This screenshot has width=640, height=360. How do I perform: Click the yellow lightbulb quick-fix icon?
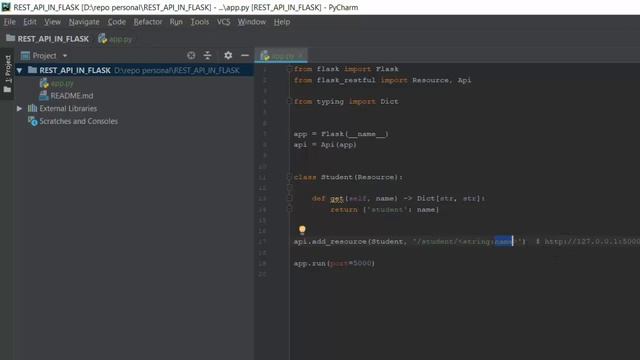(302, 230)
